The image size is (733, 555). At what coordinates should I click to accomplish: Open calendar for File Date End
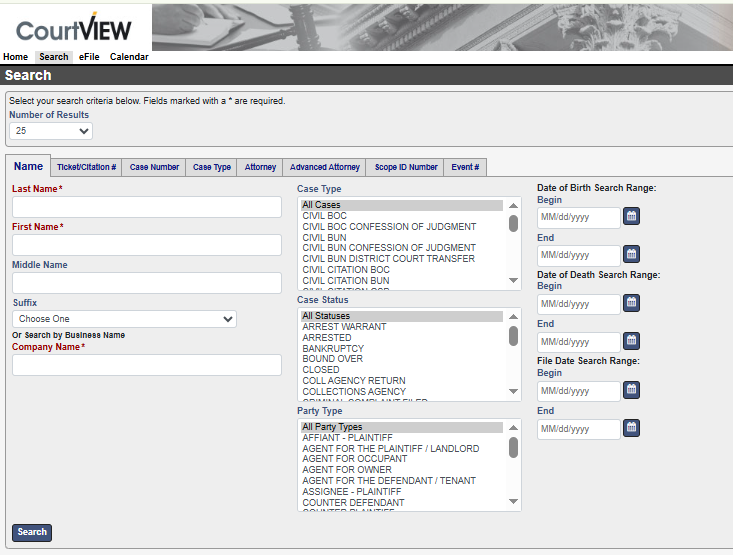point(631,428)
